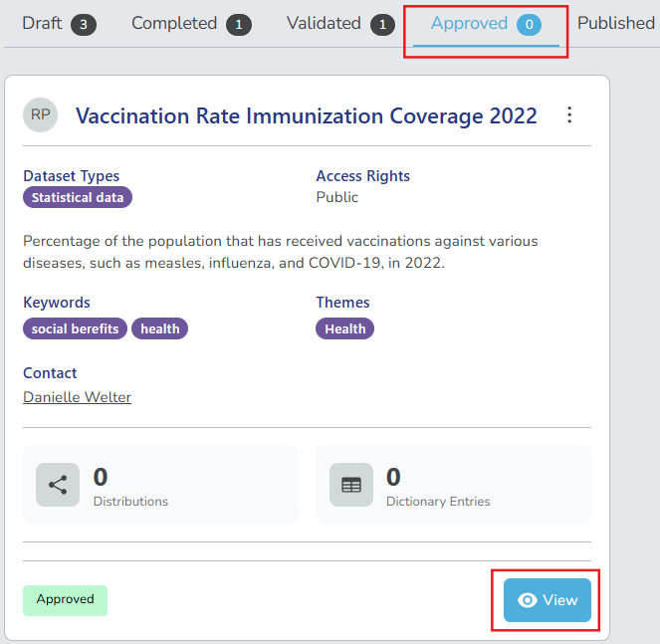Click the share distributions icon
The height and width of the screenshot is (644, 660).
(x=58, y=485)
